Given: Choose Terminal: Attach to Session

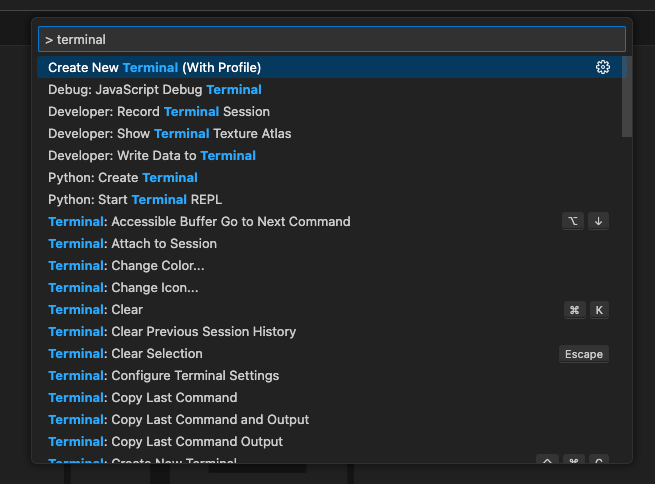Looking at the screenshot, I should (332, 243).
